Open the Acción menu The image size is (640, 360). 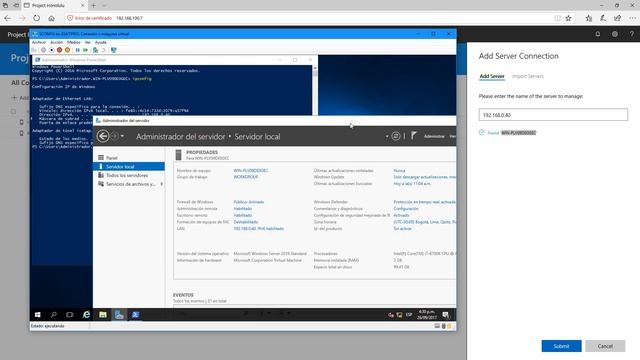pos(56,42)
